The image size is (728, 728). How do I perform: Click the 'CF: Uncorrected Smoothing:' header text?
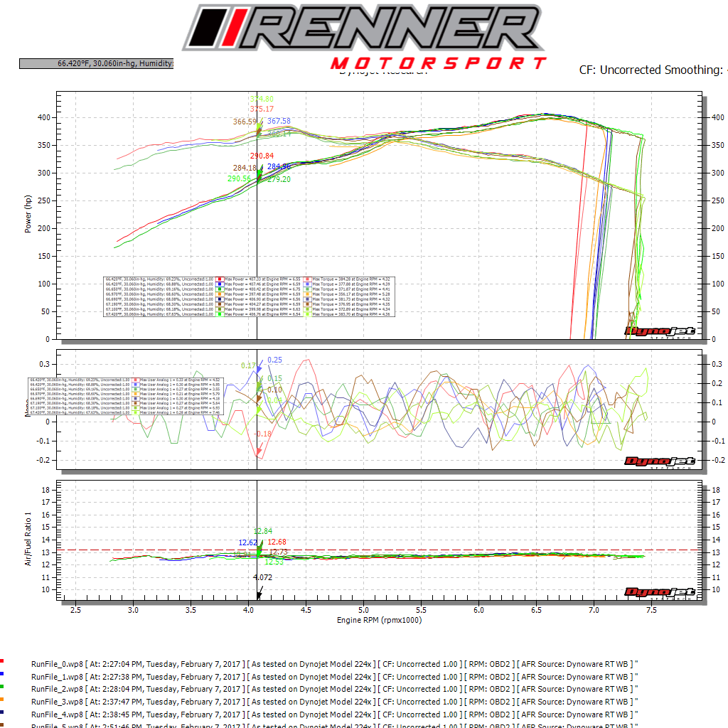(651, 70)
